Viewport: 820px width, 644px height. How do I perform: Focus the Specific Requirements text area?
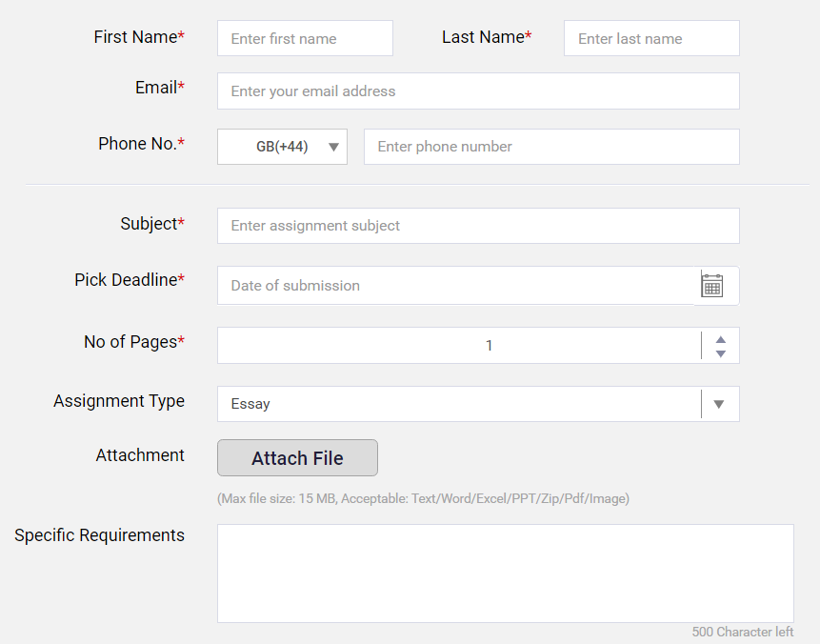pos(506,574)
